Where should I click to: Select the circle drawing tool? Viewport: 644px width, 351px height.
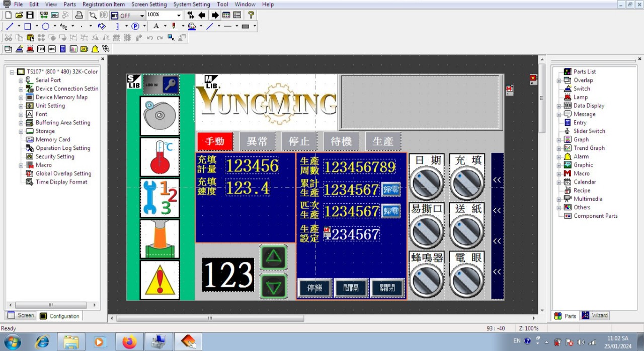tap(45, 26)
